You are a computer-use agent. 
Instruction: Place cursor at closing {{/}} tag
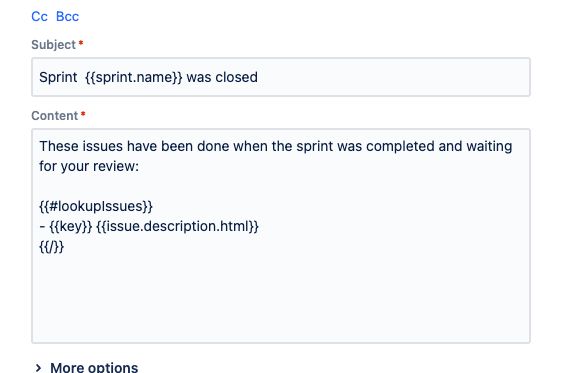(x=52, y=246)
